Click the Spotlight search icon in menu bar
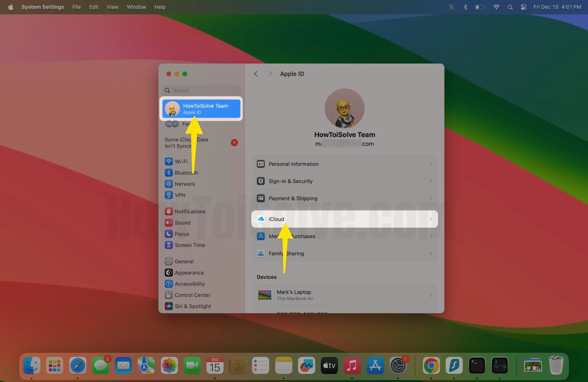 pyautogui.click(x=510, y=7)
